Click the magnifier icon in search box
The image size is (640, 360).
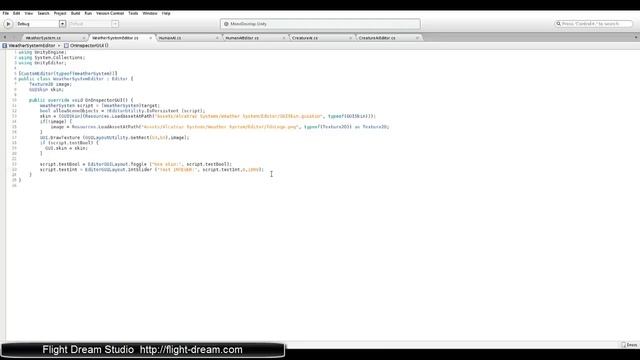[x=558, y=24]
